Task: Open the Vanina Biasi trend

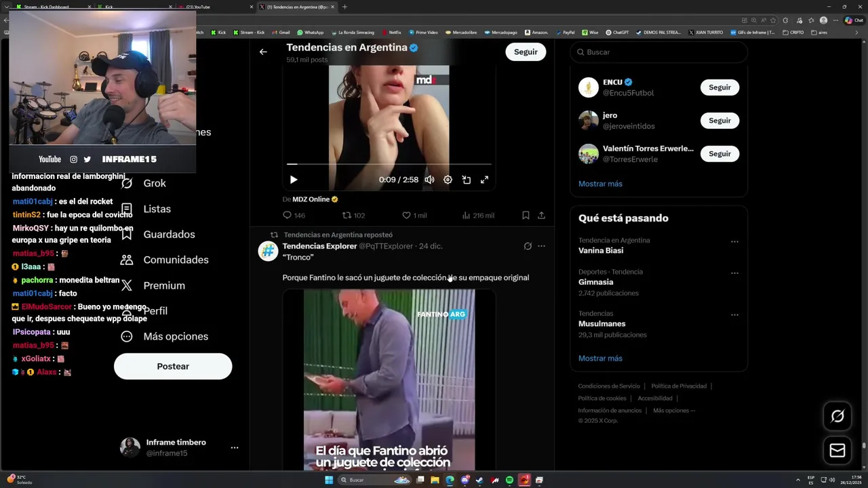Action: pyautogui.click(x=601, y=250)
